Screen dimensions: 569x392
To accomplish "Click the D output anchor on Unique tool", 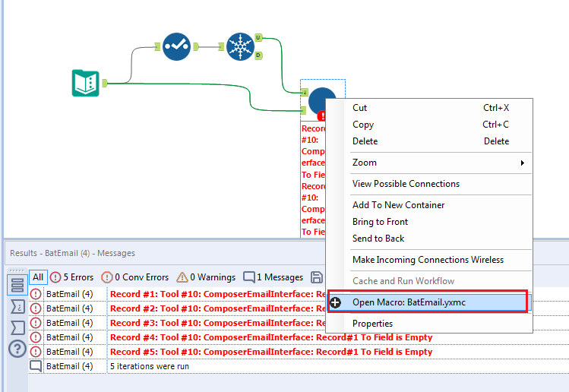I will 258,55.
